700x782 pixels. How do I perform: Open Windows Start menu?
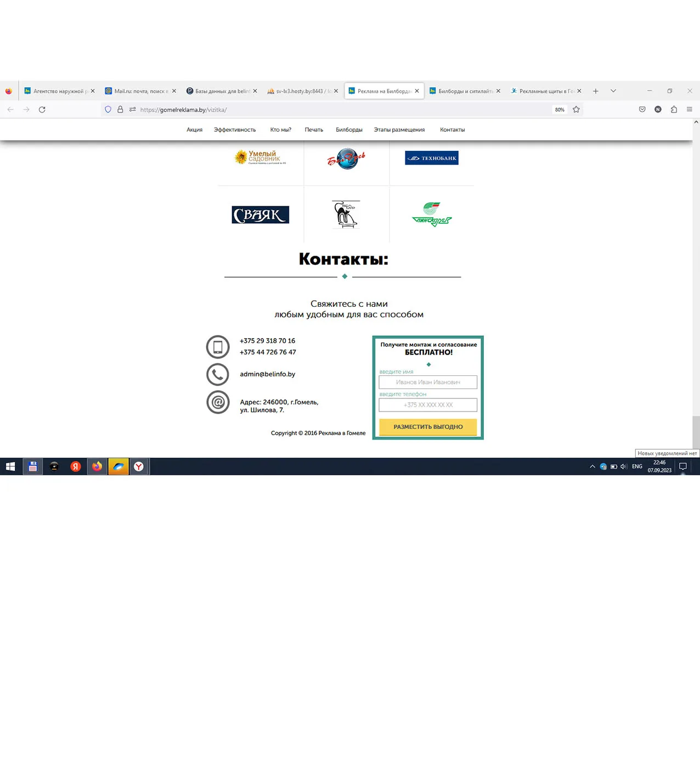tap(10, 466)
